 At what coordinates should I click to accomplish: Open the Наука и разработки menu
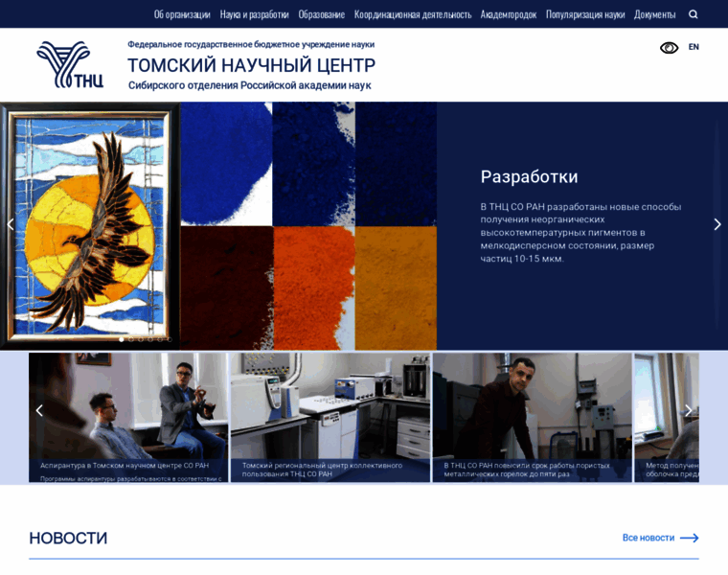point(254,14)
